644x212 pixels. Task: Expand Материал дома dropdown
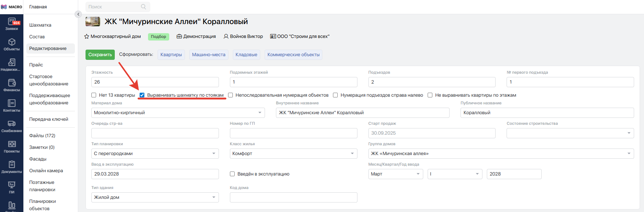260,113
